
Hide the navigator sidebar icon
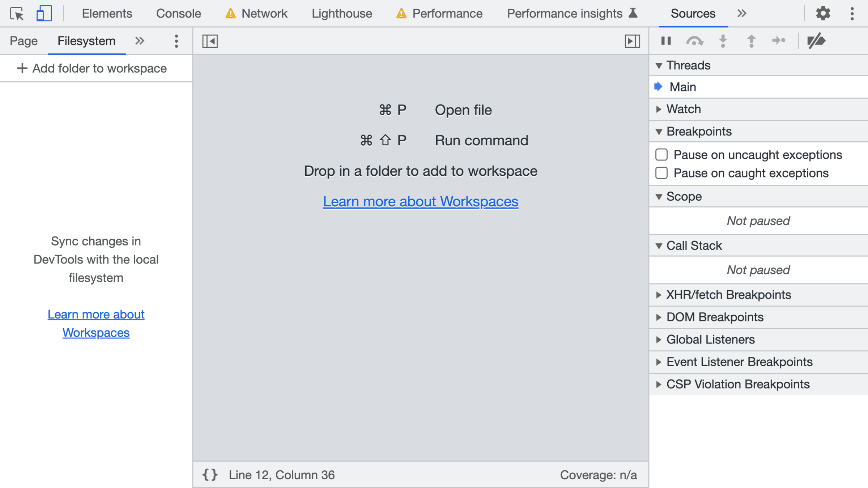pos(210,41)
